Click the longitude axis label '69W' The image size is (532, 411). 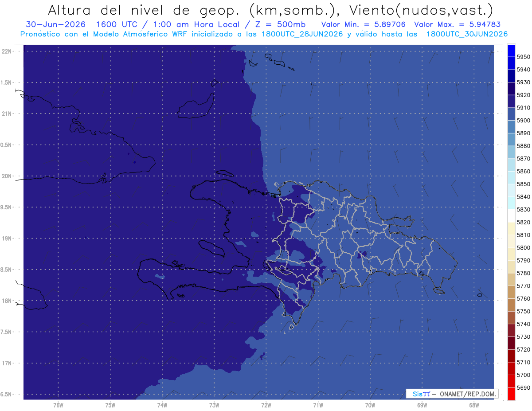point(422,405)
